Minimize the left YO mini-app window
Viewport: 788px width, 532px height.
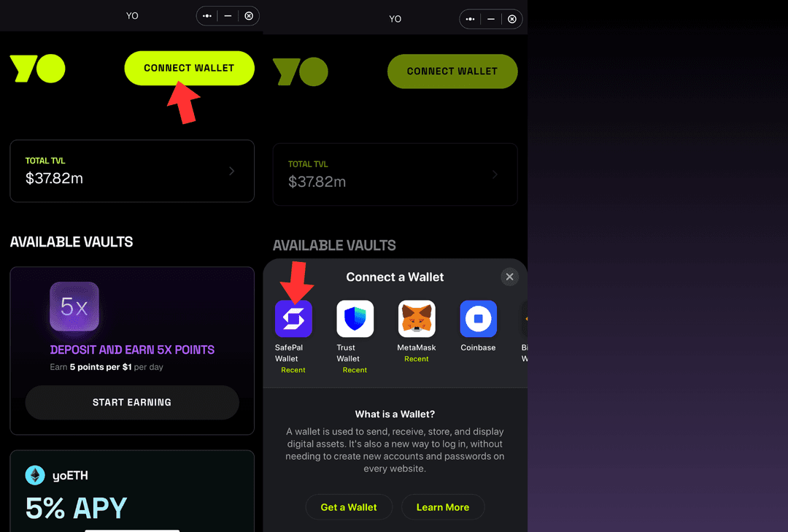coord(228,16)
